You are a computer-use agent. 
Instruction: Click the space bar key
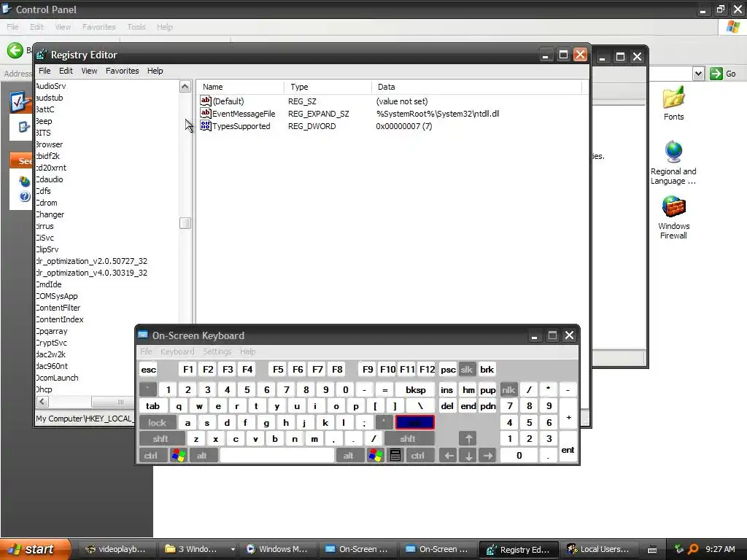[x=276, y=456]
